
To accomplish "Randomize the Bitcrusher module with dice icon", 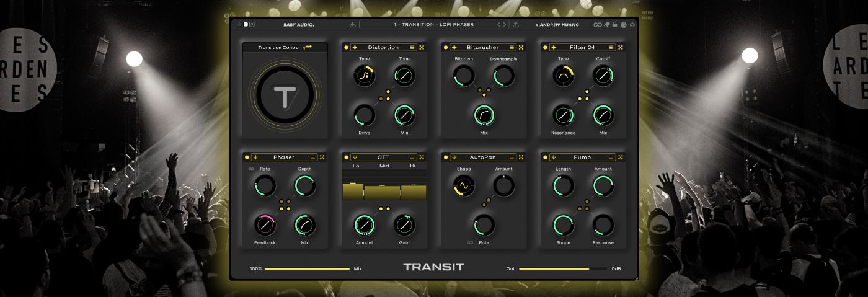I will click(x=521, y=47).
